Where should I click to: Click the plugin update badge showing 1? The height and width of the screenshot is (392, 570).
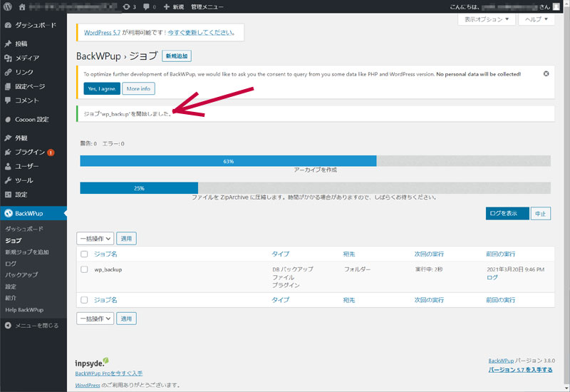point(51,153)
